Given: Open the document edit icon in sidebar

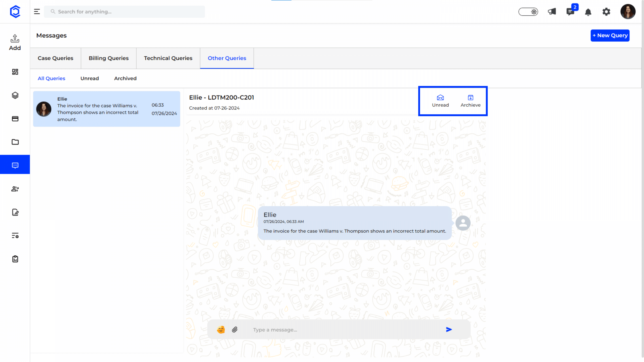Looking at the screenshot, I should tap(15, 212).
